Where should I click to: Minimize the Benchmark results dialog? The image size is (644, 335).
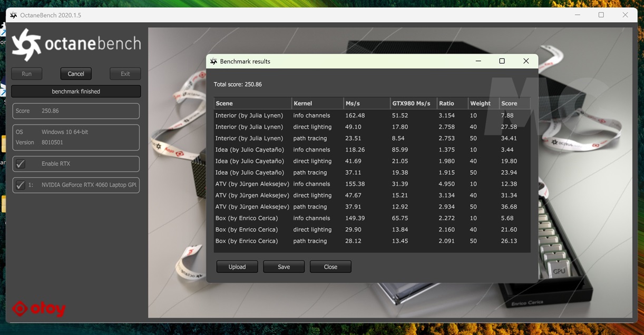(x=478, y=61)
